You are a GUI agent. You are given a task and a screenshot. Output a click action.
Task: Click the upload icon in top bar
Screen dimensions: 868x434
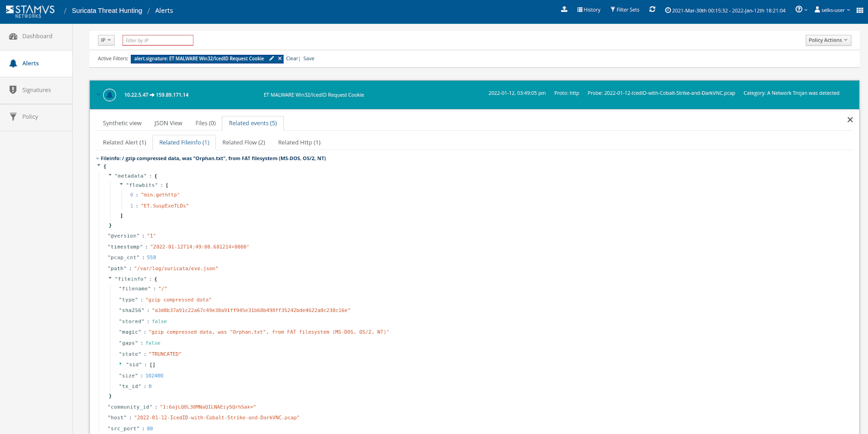[x=564, y=10]
